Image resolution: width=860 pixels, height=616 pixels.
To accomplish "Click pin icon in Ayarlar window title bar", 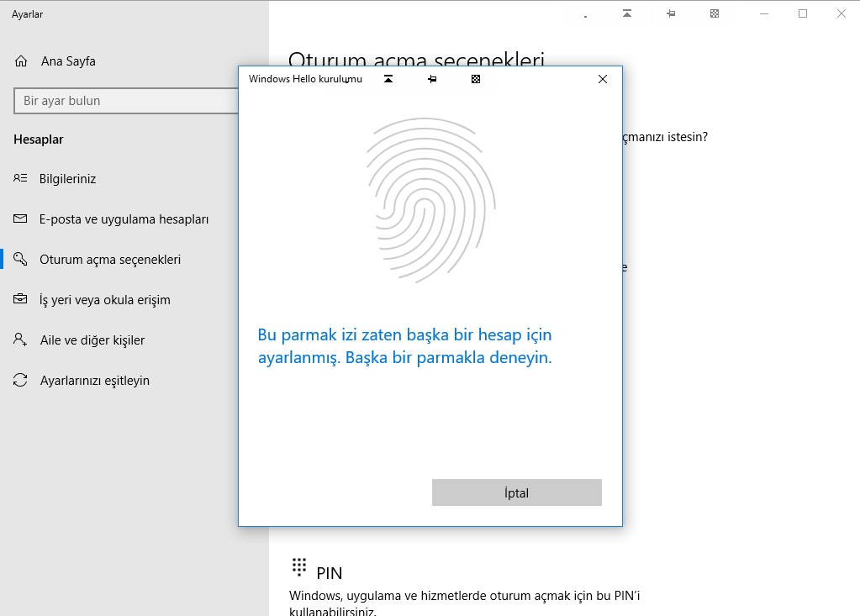I will tap(671, 13).
